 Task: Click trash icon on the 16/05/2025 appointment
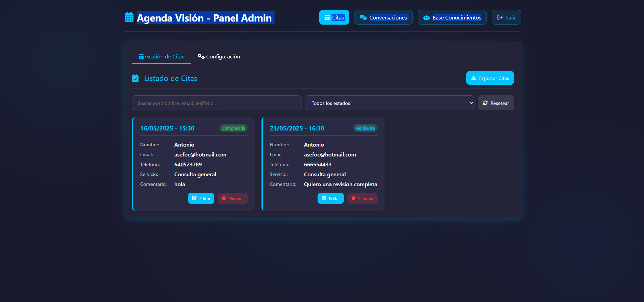pos(224,198)
